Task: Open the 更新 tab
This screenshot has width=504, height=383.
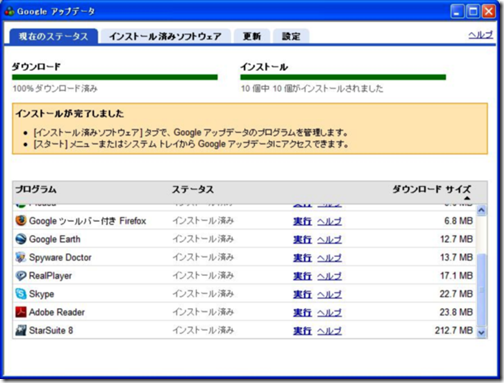Action: [252, 36]
